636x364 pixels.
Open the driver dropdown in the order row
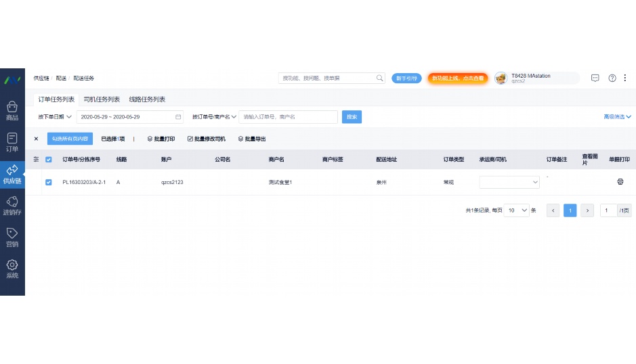(x=509, y=182)
